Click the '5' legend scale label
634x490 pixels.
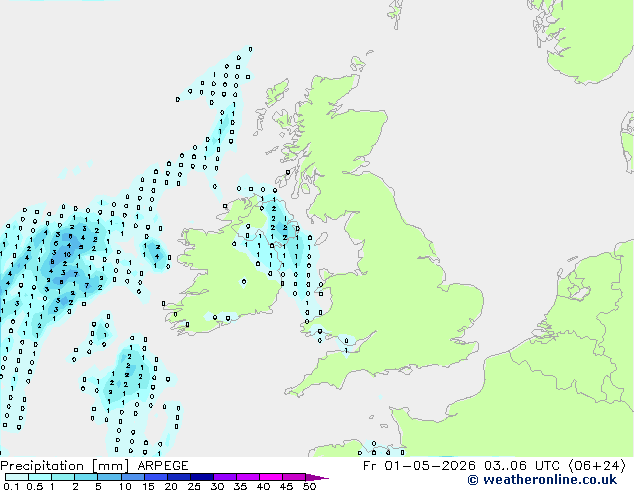point(98,486)
